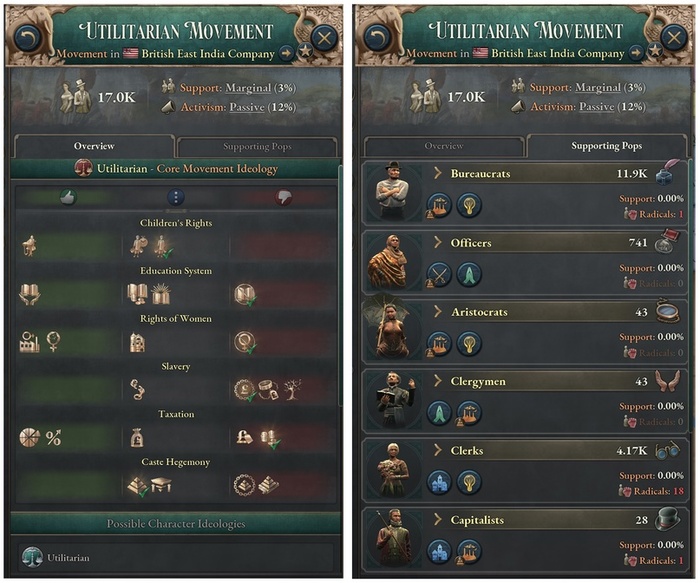Click the scales icon beside Utilitarian Core Movement Ideology

pos(84,168)
